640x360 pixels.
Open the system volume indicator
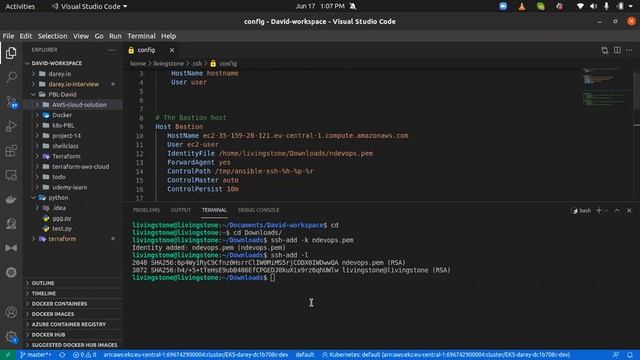click(593, 6)
